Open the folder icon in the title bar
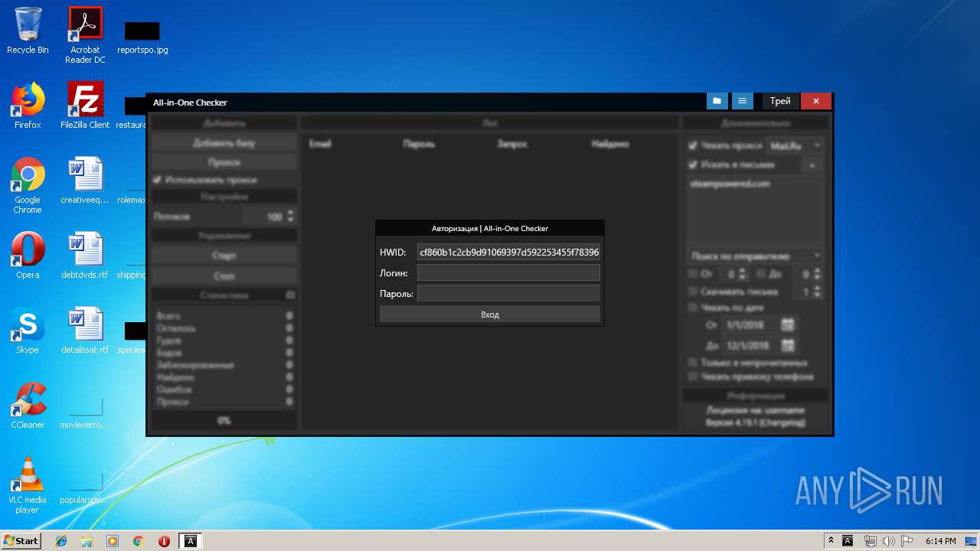Image resolution: width=980 pixels, height=551 pixels. pyautogui.click(x=717, y=101)
